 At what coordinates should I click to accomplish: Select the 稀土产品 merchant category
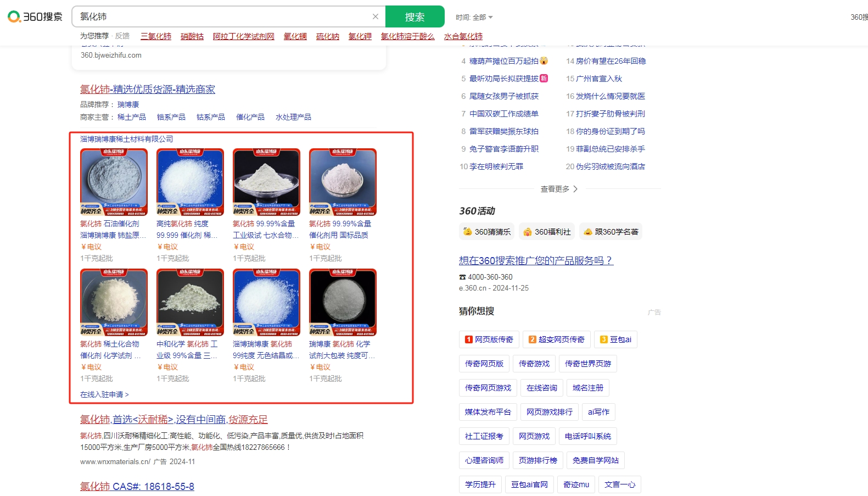pos(132,117)
